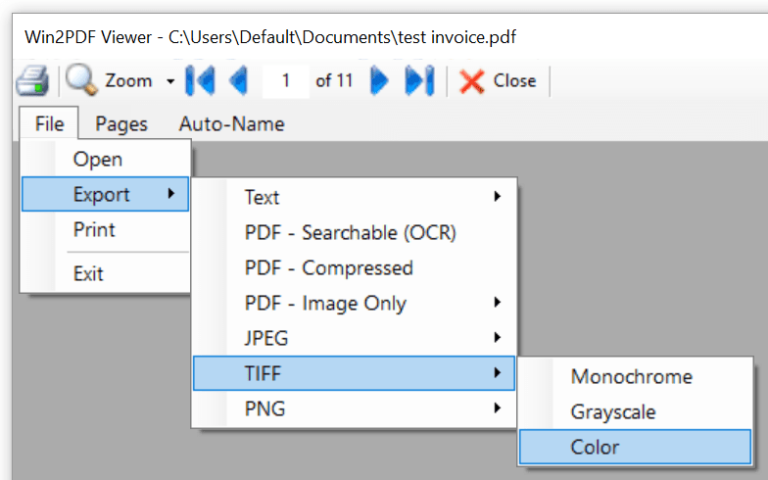Open the Zoom dropdown arrow
768x480 pixels.
coord(170,81)
